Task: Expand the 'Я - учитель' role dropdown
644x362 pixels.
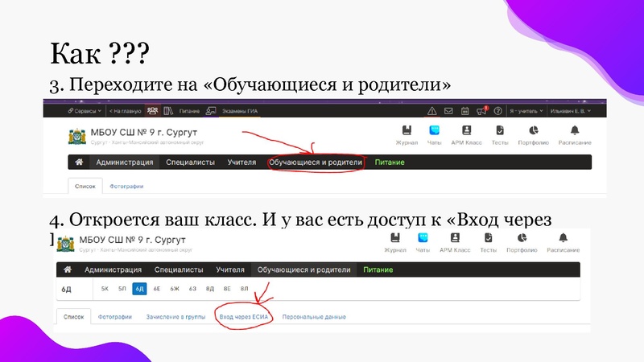Action: [526, 111]
